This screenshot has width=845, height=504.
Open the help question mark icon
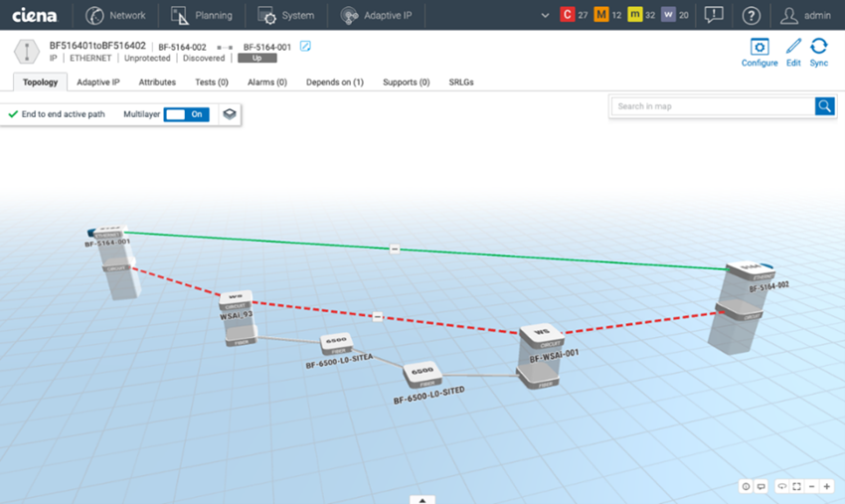point(751,16)
